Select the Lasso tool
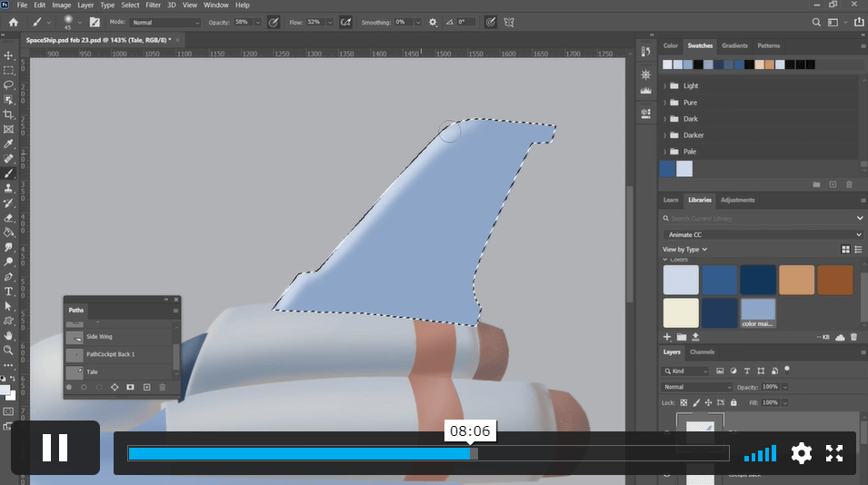 (x=8, y=85)
